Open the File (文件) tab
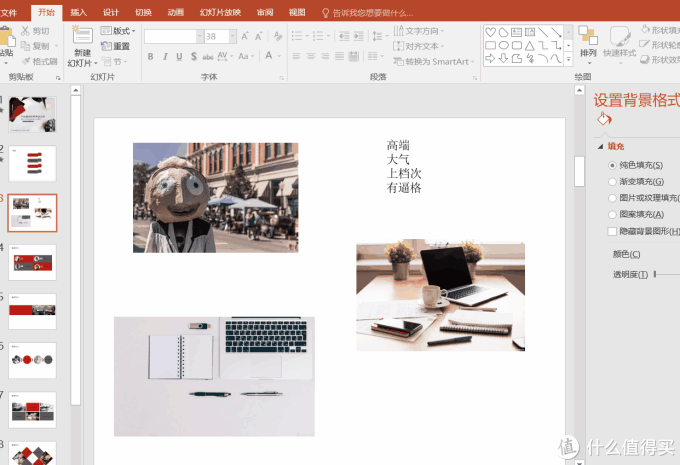Viewport: 680px width, 465px height. coord(9,13)
